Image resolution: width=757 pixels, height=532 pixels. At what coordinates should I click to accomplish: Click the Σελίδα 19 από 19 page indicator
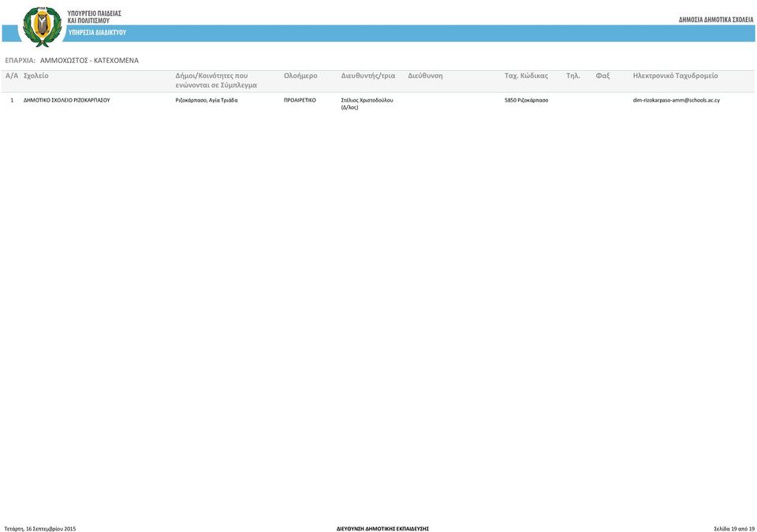pos(733,529)
